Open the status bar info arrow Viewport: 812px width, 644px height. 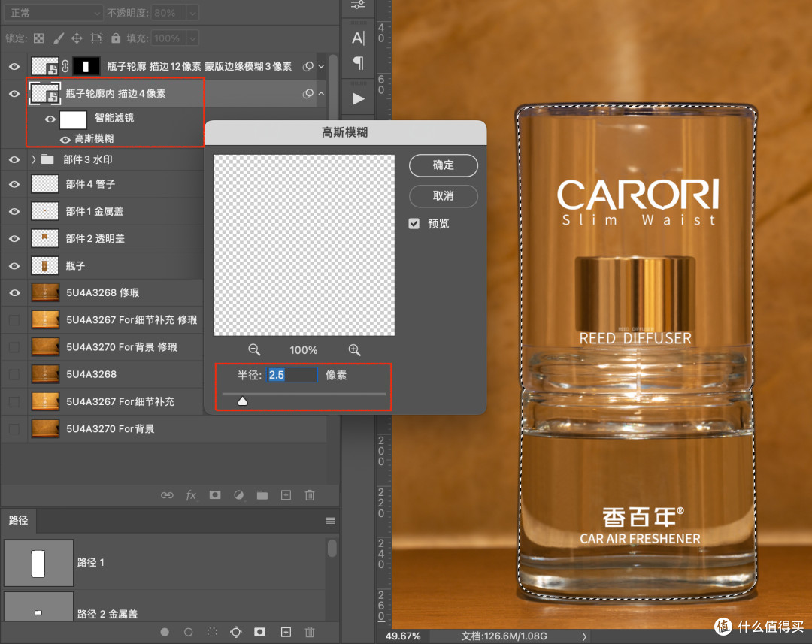pyautogui.click(x=584, y=636)
